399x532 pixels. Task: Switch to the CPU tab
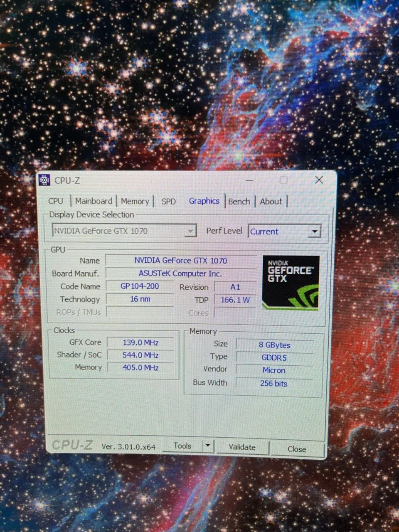point(56,201)
